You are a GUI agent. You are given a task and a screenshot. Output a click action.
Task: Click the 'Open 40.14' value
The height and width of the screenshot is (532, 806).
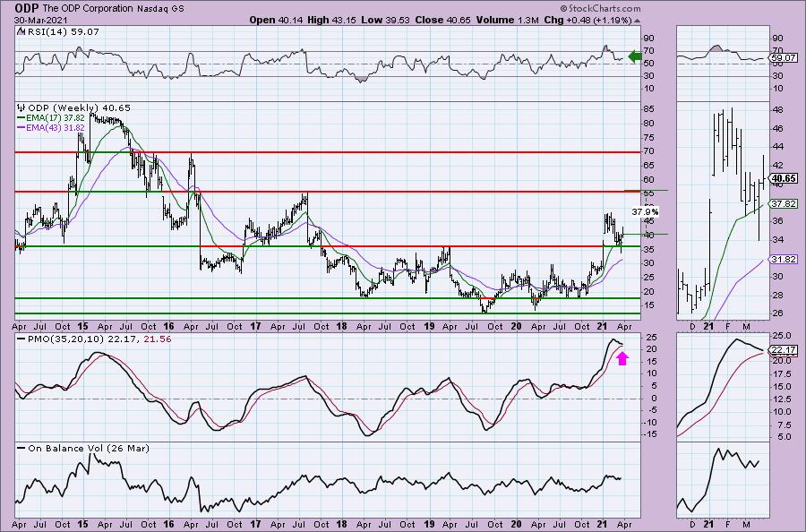(x=277, y=20)
